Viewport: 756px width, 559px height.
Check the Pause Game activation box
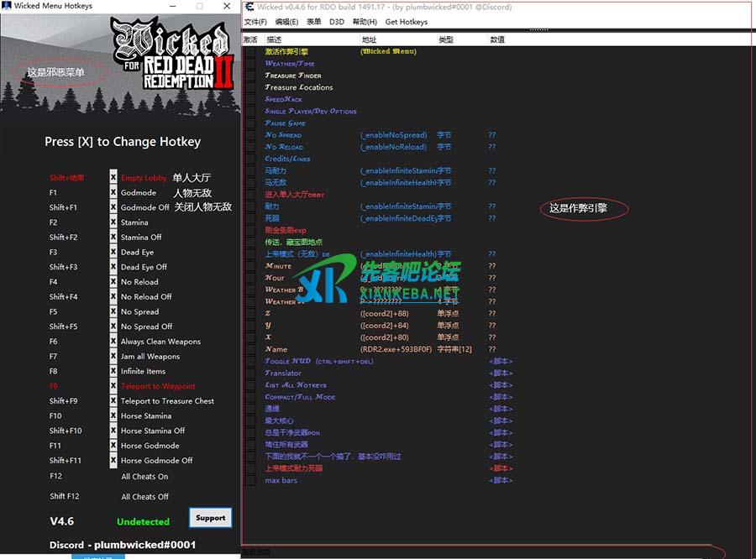pyautogui.click(x=250, y=123)
